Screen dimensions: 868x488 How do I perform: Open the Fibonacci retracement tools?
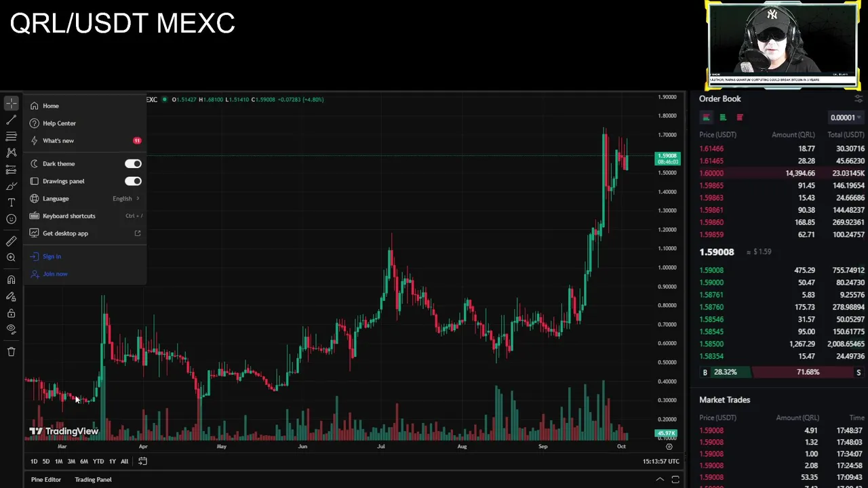coord(12,136)
